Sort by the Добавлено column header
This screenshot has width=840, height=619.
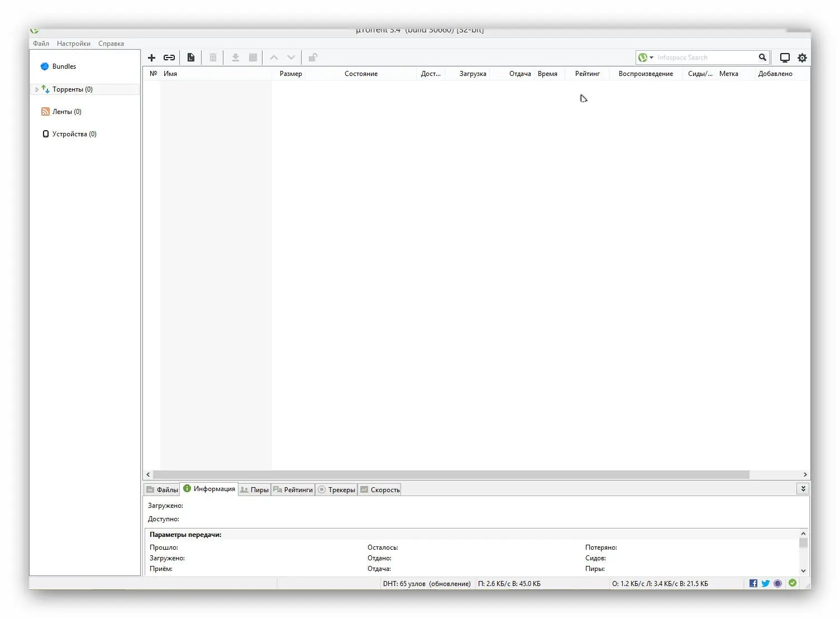click(x=775, y=74)
